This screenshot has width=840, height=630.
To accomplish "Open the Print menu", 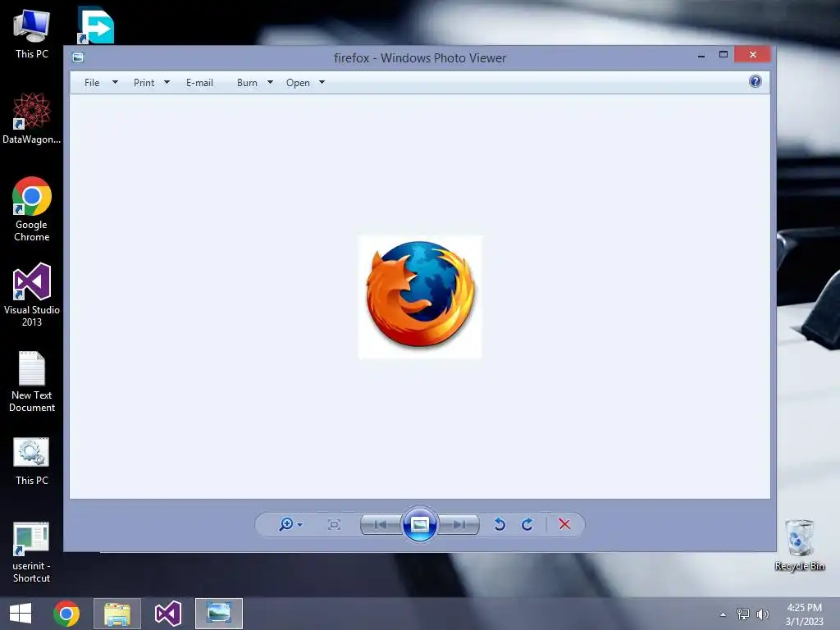I will point(144,83).
